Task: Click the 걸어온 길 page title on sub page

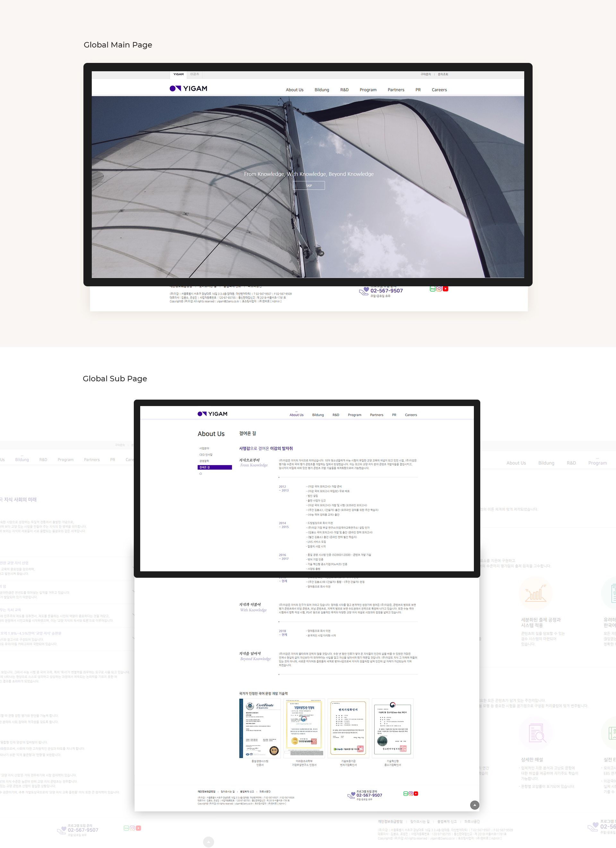Action: coord(247,433)
